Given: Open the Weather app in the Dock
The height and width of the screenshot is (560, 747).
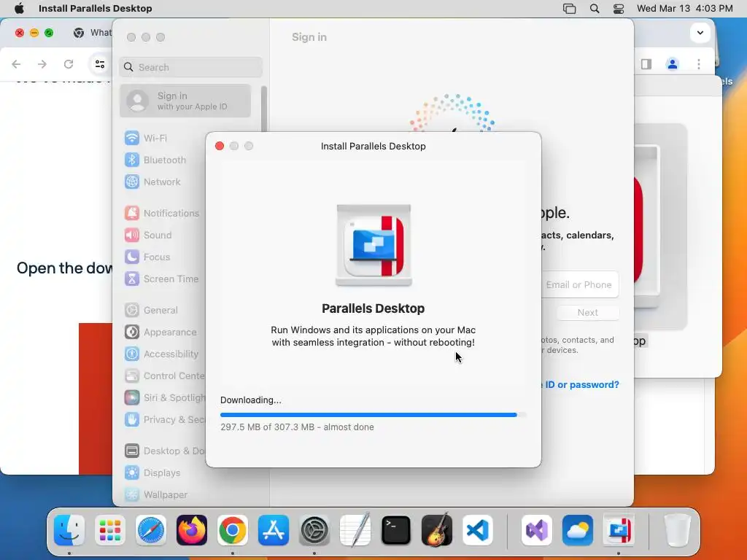Looking at the screenshot, I should tap(578, 530).
